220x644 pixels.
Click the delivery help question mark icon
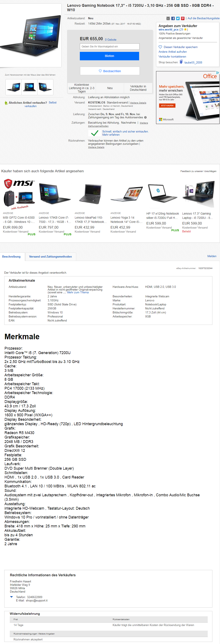point(145,117)
